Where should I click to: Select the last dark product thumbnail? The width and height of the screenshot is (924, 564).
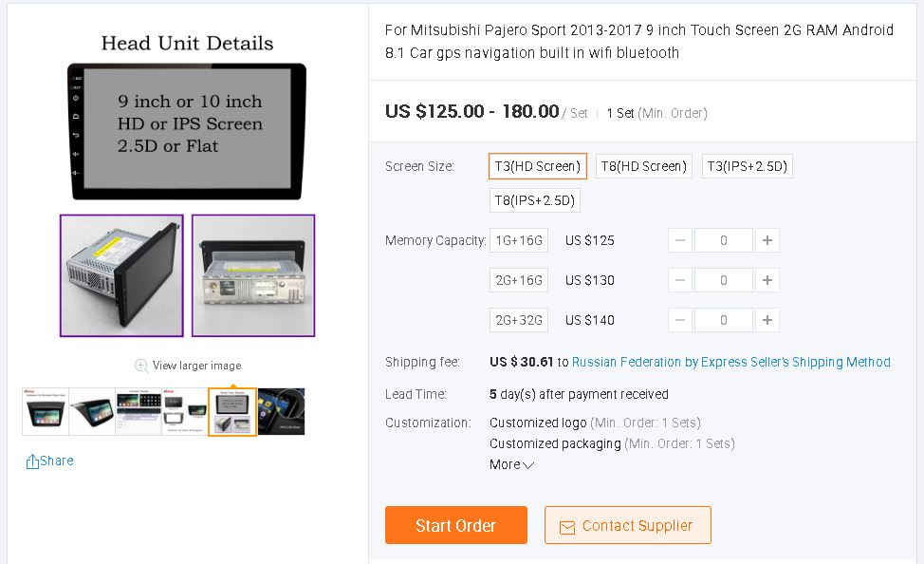pos(281,411)
